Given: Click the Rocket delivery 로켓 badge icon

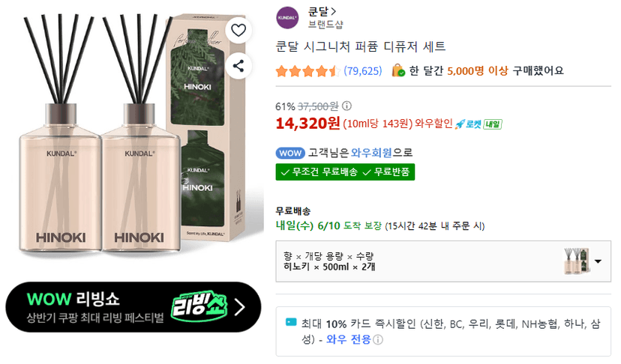Looking at the screenshot, I should [467, 124].
